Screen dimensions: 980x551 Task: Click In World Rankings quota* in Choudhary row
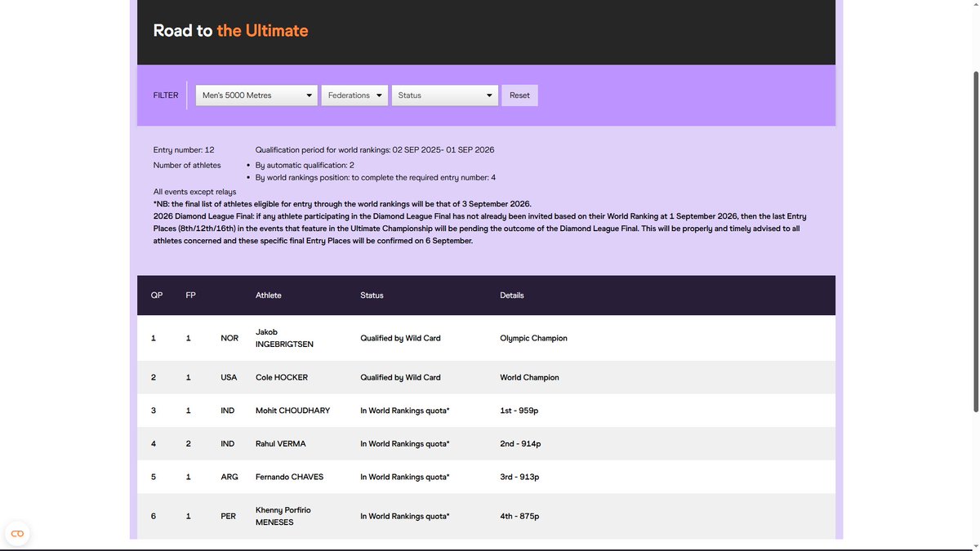point(405,411)
